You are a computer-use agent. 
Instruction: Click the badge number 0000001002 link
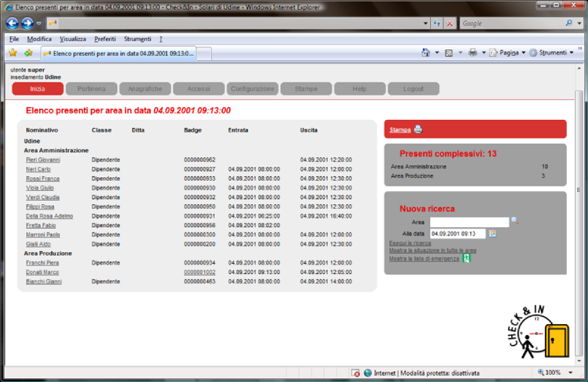199,272
